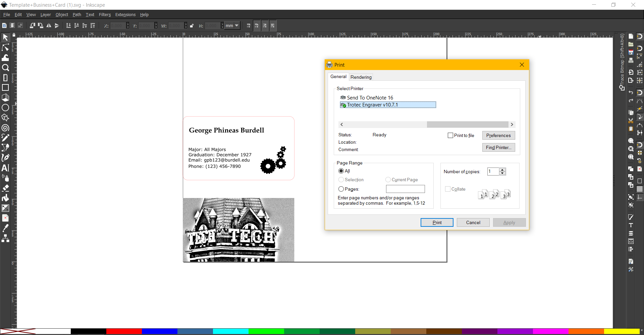Toggle width/height lock ratio

pyautogui.click(x=192, y=26)
